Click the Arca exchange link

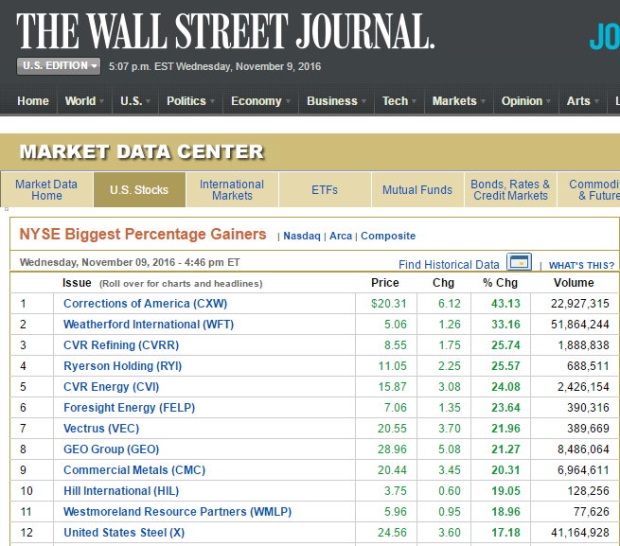(x=340, y=236)
